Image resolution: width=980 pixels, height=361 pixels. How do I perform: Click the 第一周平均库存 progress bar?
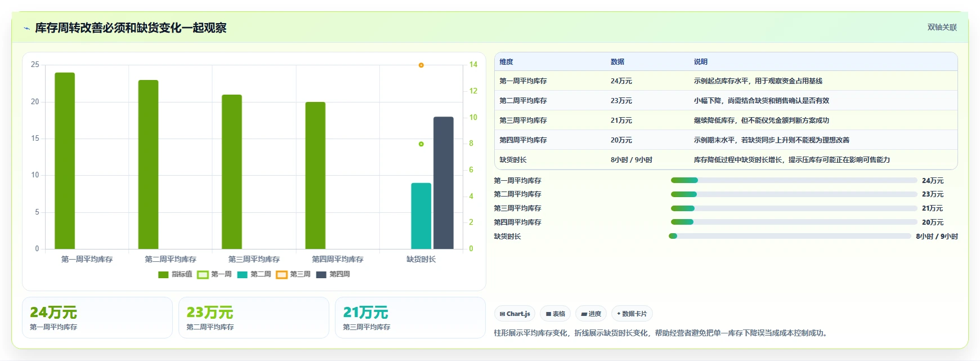(794, 180)
